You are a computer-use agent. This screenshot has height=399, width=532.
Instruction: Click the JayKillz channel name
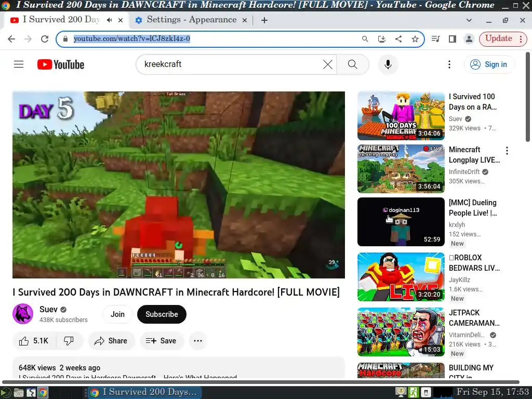point(459,280)
